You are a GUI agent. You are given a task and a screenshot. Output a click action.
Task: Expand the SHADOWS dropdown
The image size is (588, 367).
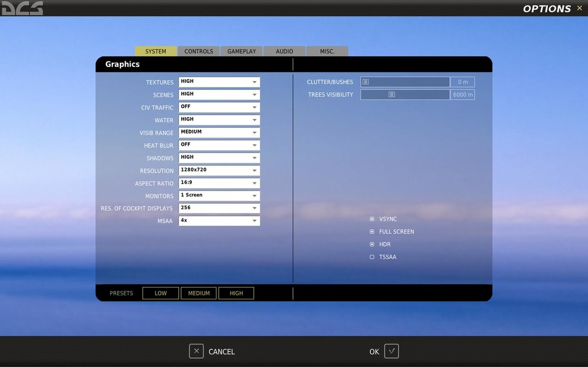(219, 158)
